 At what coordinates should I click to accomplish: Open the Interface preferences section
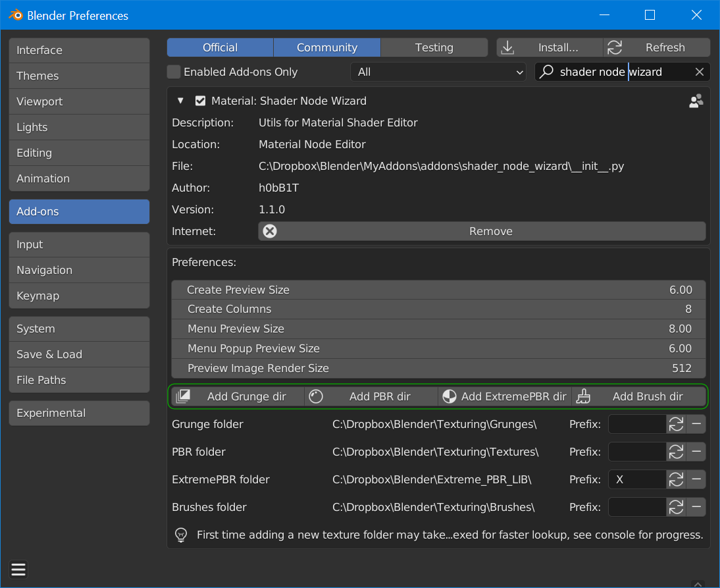[79, 50]
